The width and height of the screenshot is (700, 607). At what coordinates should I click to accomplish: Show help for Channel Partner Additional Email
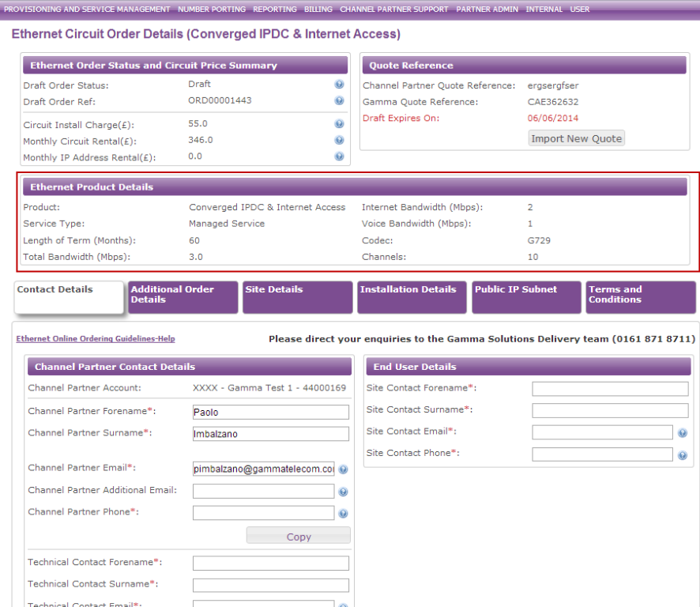(343, 492)
